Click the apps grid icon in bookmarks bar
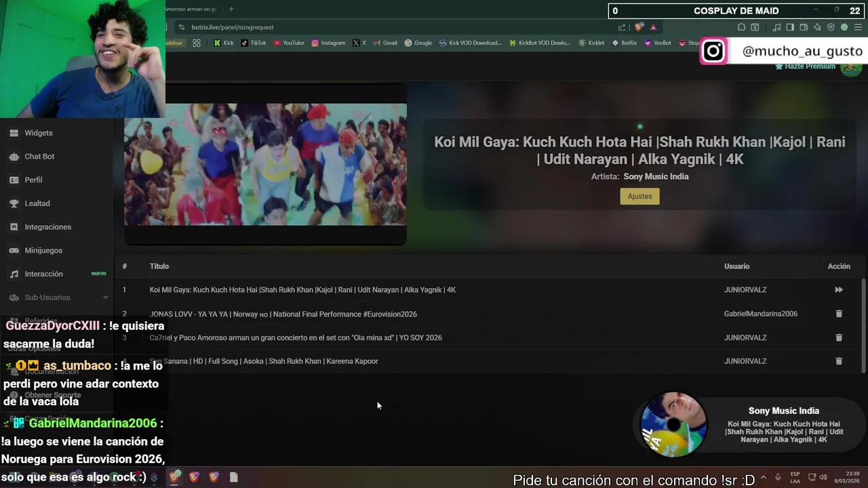 197,43
